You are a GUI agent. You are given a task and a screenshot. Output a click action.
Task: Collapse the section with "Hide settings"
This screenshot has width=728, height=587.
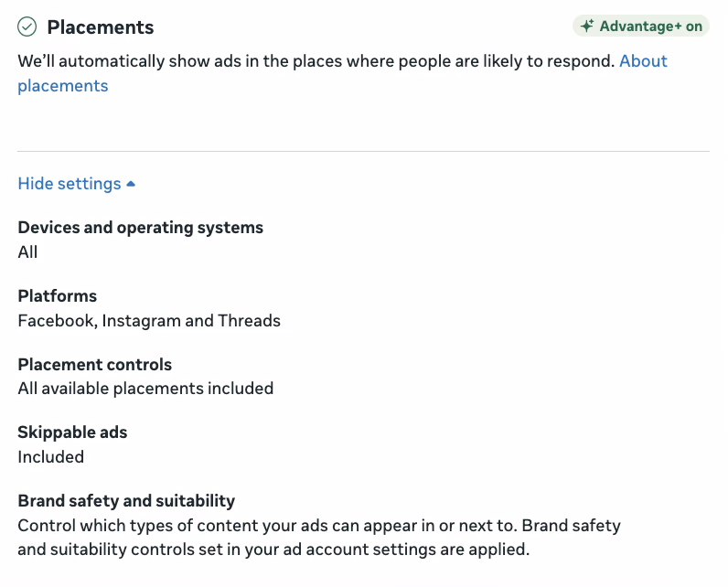point(70,184)
